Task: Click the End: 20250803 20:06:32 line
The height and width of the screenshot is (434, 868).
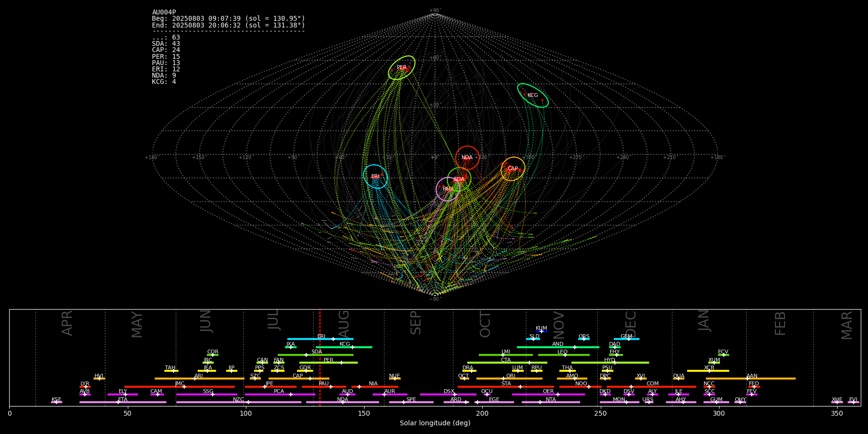Action: click(229, 25)
